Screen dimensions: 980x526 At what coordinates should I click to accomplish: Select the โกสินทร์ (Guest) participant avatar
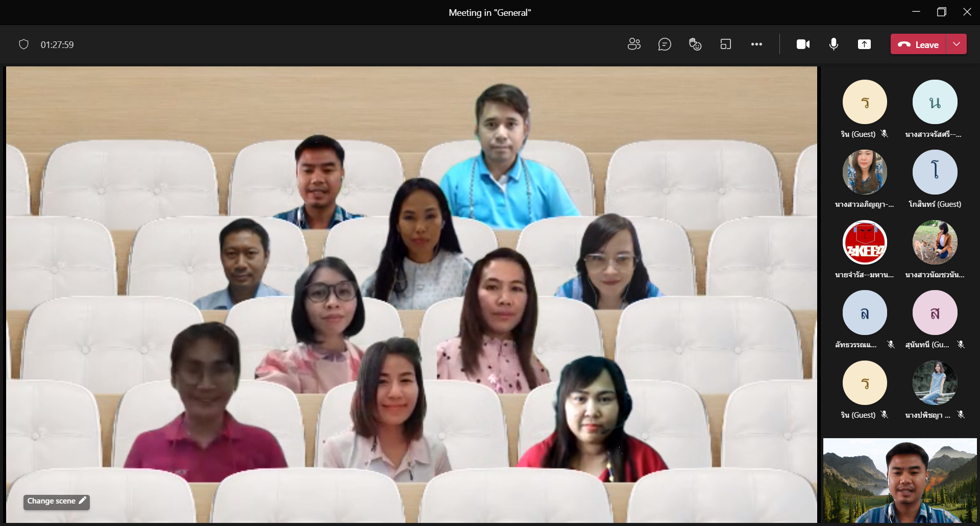pos(935,172)
